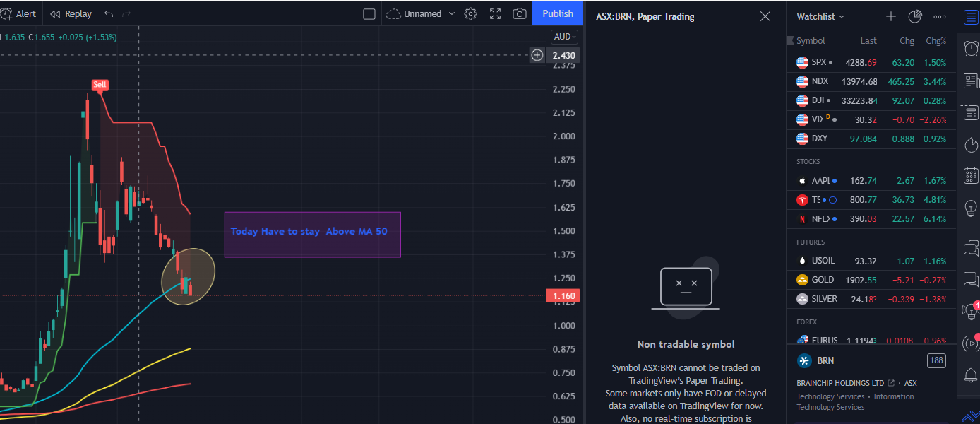Open Watchlist sidebar panel icon
This screenshot has height=424, width=980.
click(x=970, y=16)
